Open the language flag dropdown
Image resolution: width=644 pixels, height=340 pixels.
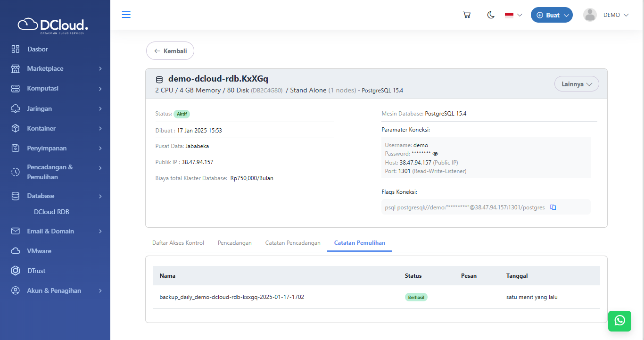(x=513, y=15)
